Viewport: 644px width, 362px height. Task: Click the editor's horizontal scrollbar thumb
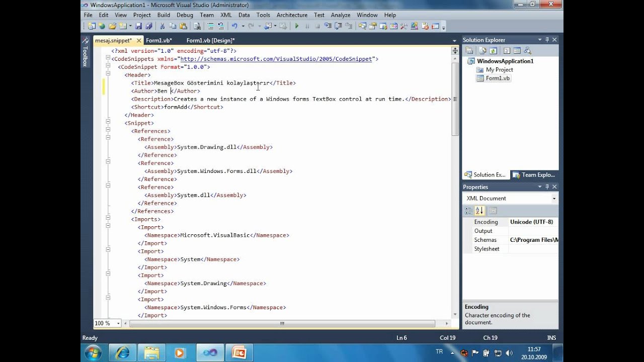point(282,323)
